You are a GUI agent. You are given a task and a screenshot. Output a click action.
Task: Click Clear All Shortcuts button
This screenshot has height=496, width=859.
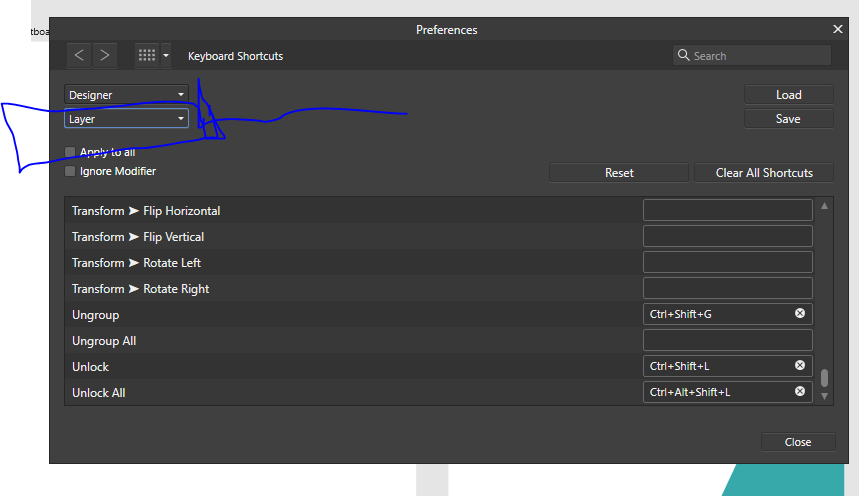764,173
